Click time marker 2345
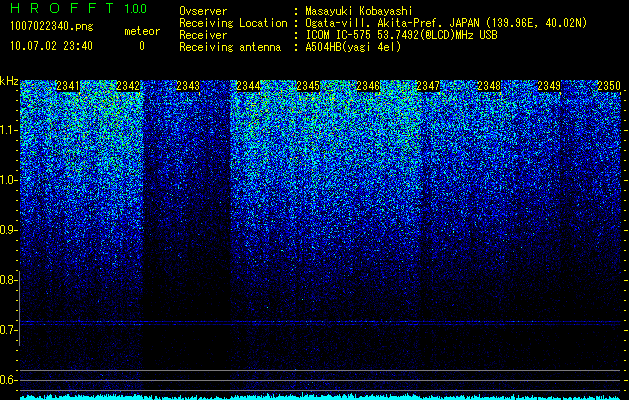The height and width of the screenshot is (400, 629). (308, 86)
